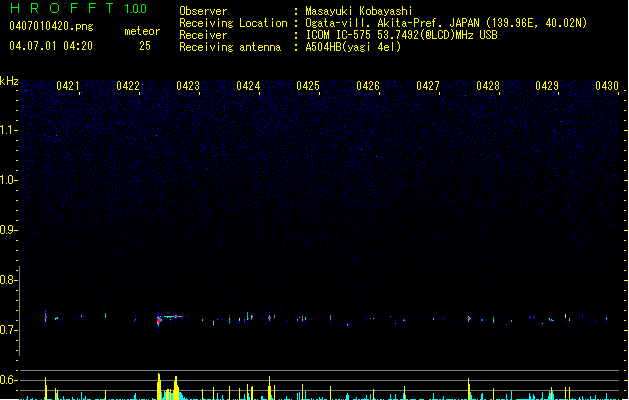
Task: Click the Receiving Location label
Action: click(233, 23)
